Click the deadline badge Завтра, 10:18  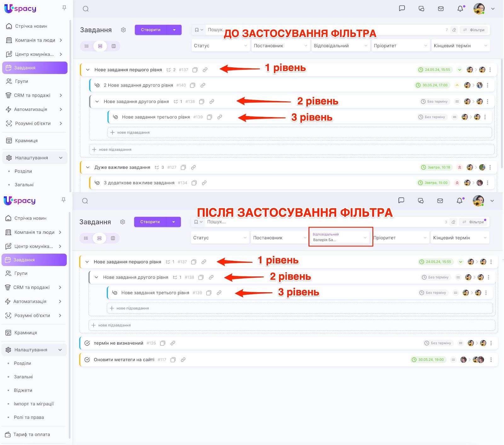pyautogui.click(x=436, y=168)
